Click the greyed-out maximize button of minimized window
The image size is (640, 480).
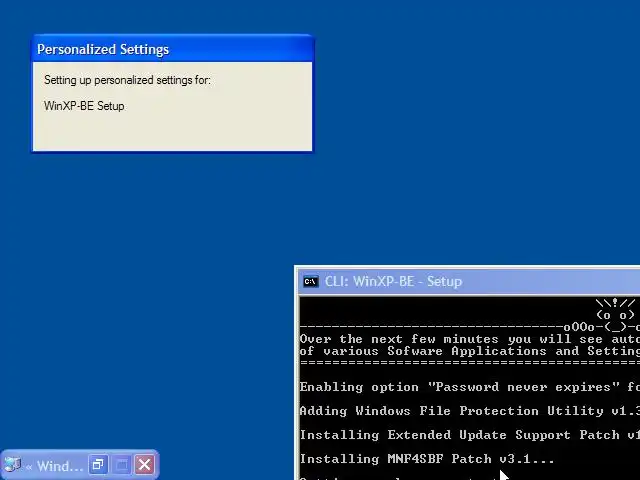tap(121, 464)
